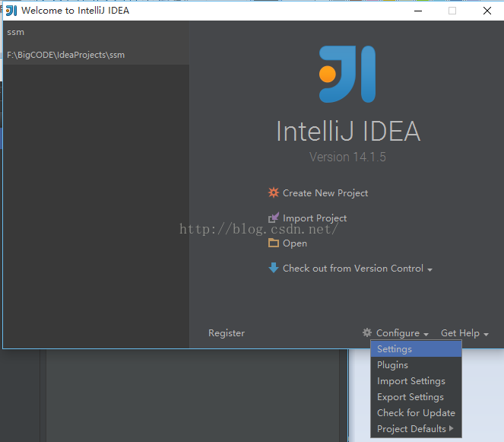This screenshot has height=442, width=504.
Task: Close the Welcome to IntelliJ IDEA window
Action: (x=487, y=11)
